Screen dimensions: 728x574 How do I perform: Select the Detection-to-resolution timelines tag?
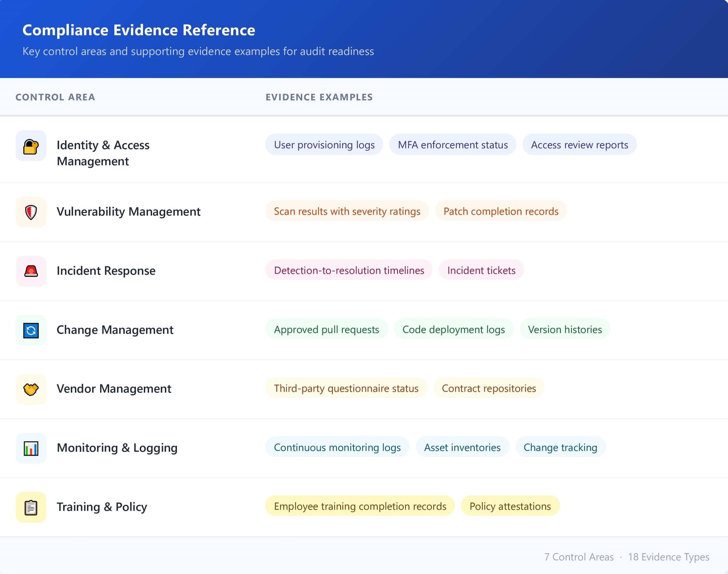pyautogui.click(x=349, y=270)
